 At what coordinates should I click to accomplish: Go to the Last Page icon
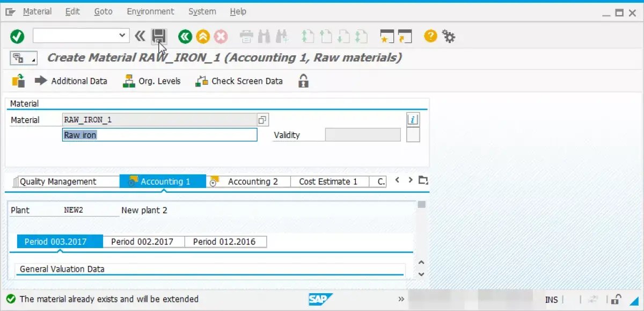pyautogui.click(x=361, y=37)
